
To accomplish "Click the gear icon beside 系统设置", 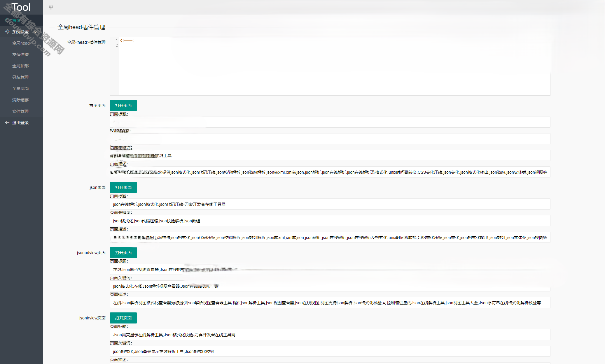I will (x=7, y=31).
